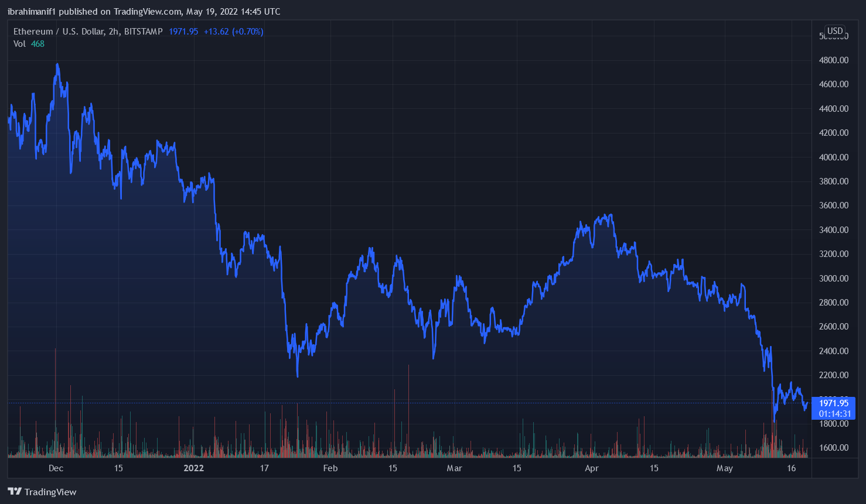866x504 pixels.
Task: Click the volume value 468
Action: (x=37, y=44)
